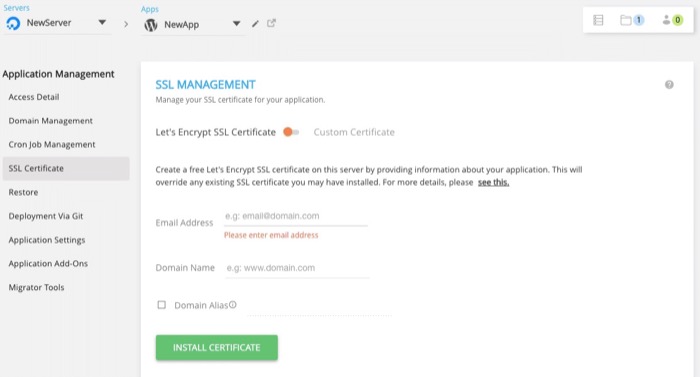Edit app name with the pencil icon

255,24
